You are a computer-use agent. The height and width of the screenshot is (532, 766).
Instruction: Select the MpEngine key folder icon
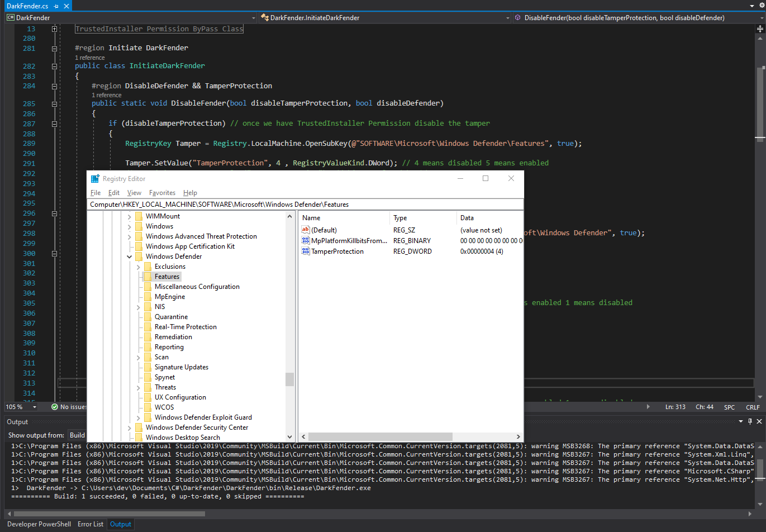[148, 297]
